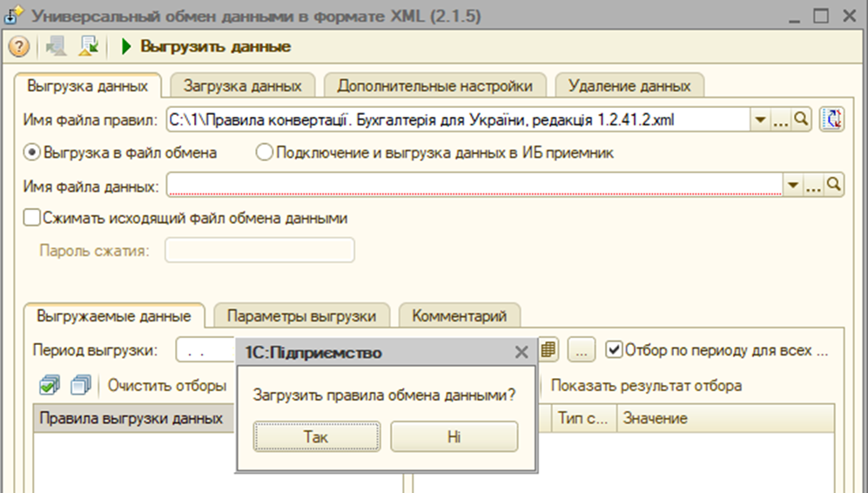
Task: Check all export rules icon
Action: coord(50,385)
